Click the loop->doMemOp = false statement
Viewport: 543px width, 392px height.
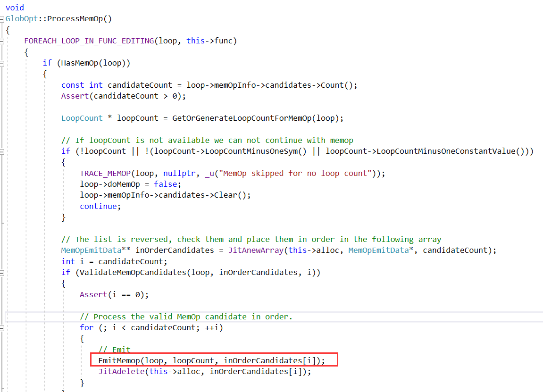pos(130,184)
